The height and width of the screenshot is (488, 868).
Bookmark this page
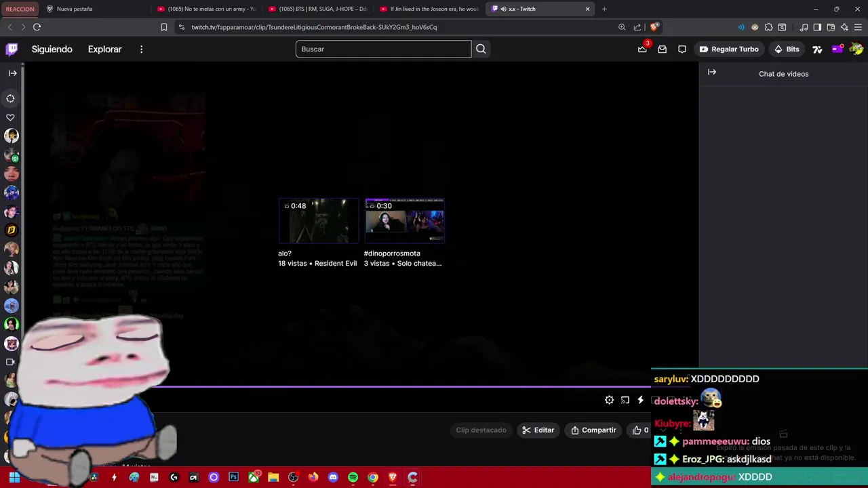[163, 27]
